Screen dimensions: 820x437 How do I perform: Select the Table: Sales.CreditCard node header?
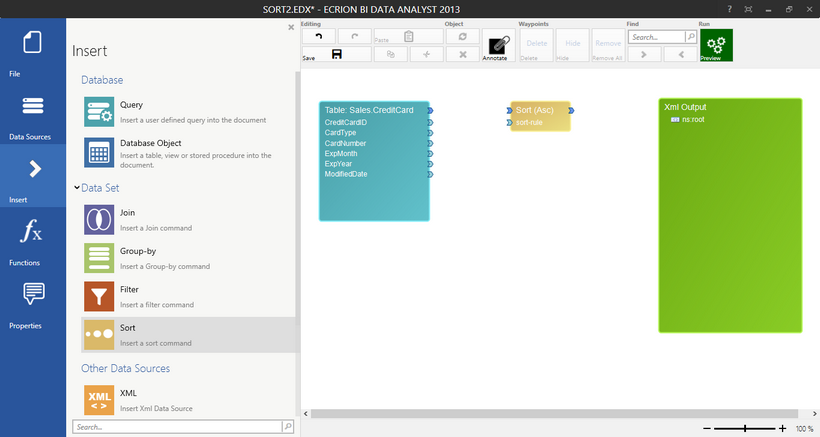pyautogui.click(x=369, y=110)
